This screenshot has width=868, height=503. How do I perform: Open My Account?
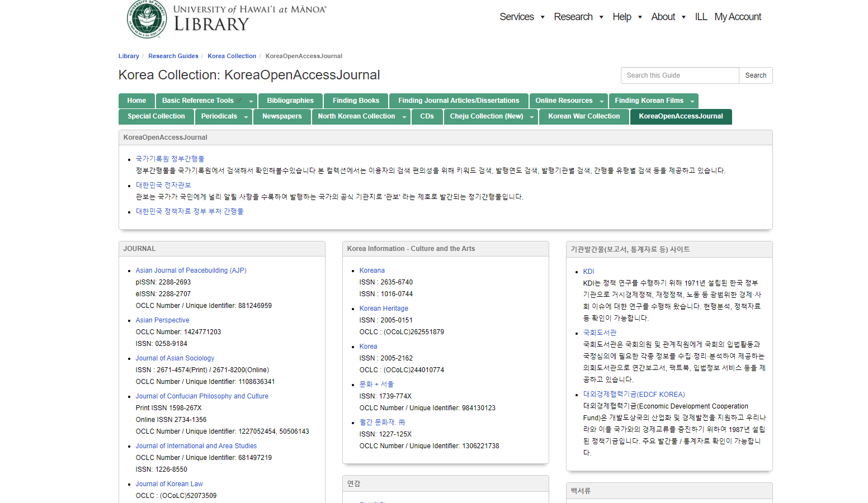(738, 17)
